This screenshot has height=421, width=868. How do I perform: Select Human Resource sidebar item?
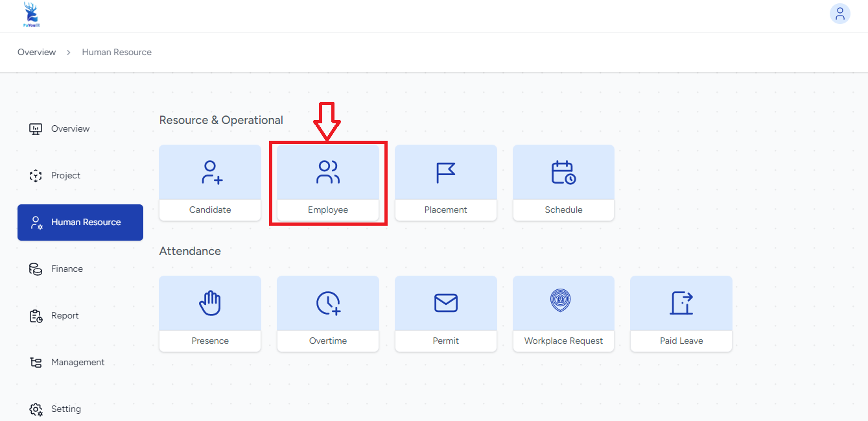coord(80,223)
